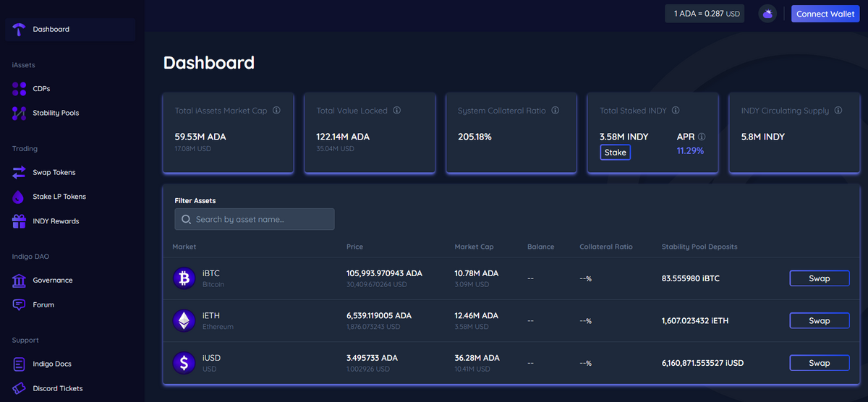Click info icon next to INDY Circulating Supply
The image size is (868, 402).
838,111
